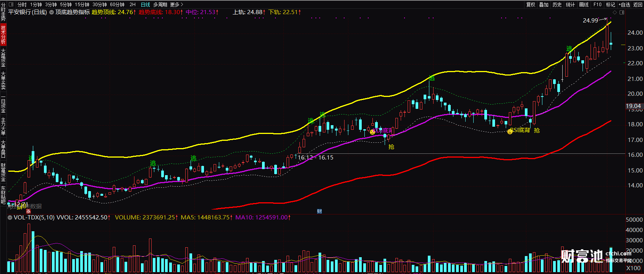644x274 pixels.
Task: Click the 顶底趋势指标 indicator name
Action: point(73,12)
